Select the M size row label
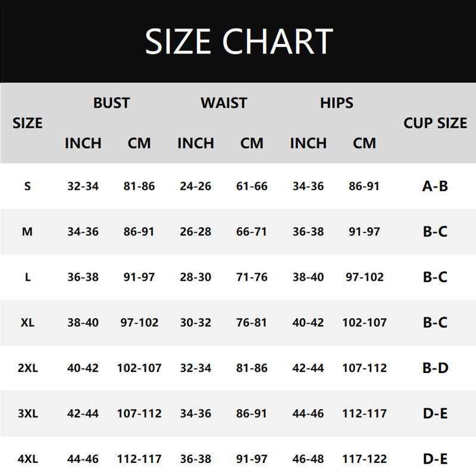This screenshot has width=476, height=476. point(27,231)
